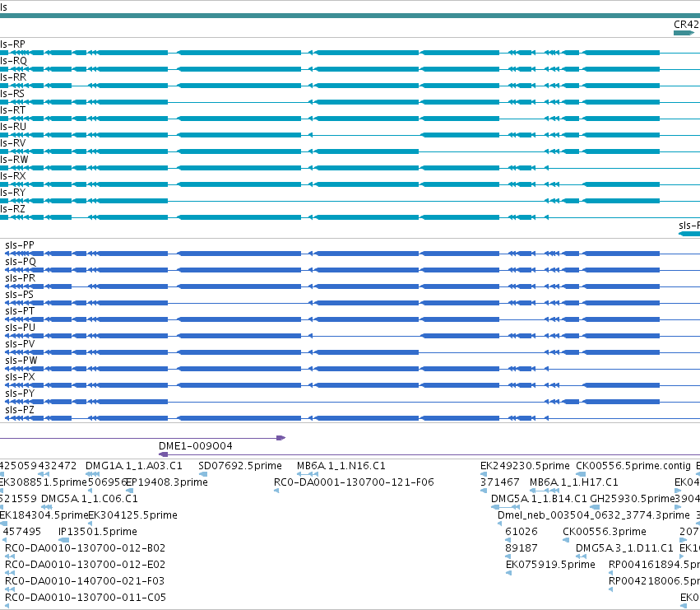This screenshot has height=610, width=700.
Task: Open the DMG1A.1_1.A03.C1 EST entry
Action: (x=134, y=466)
